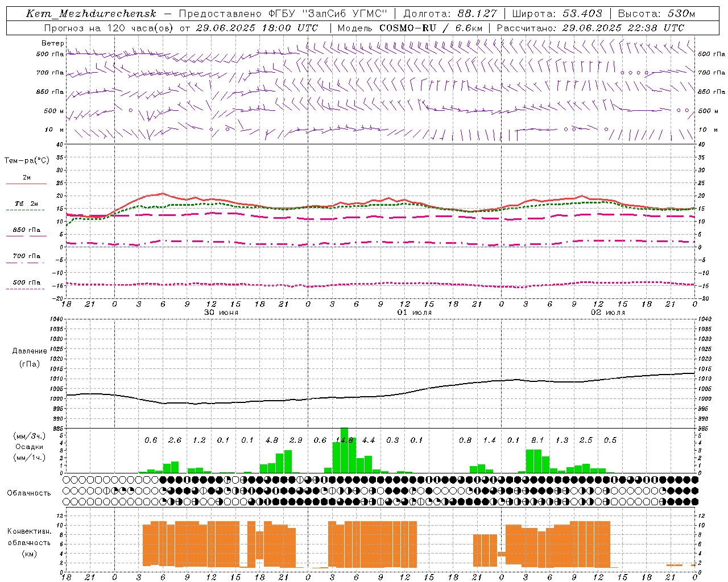The width and height of the screenshot is (728, 582).
Task: Click the 'Модель COSMO-RU / 6.6км' text
Action: pos(410,28)
